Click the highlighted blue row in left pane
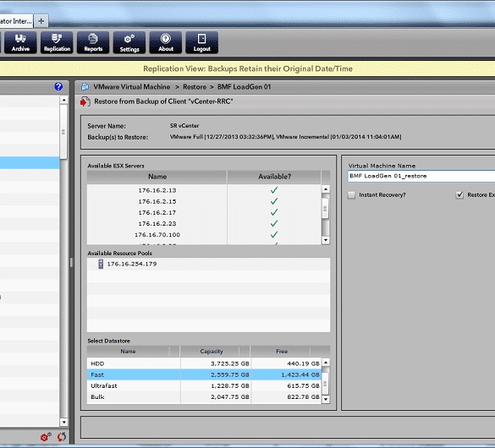Screen dimensions: 495x448 [30, 162]
